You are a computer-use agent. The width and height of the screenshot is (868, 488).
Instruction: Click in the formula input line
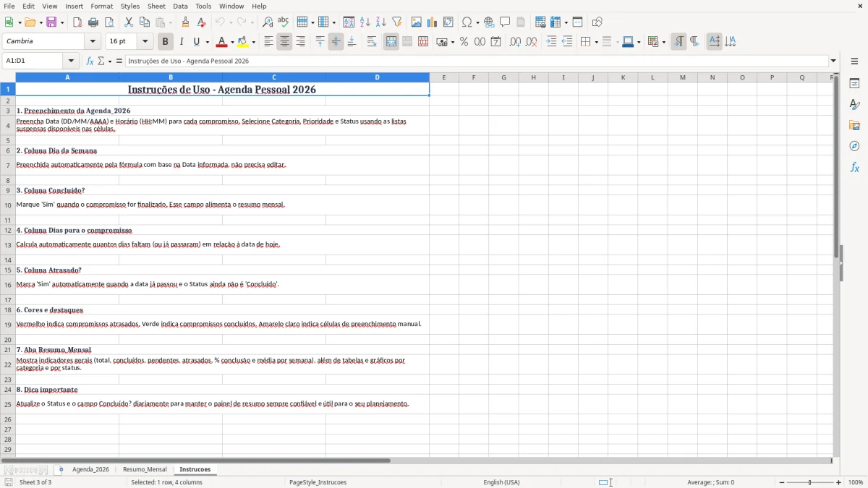click(476, 61)
